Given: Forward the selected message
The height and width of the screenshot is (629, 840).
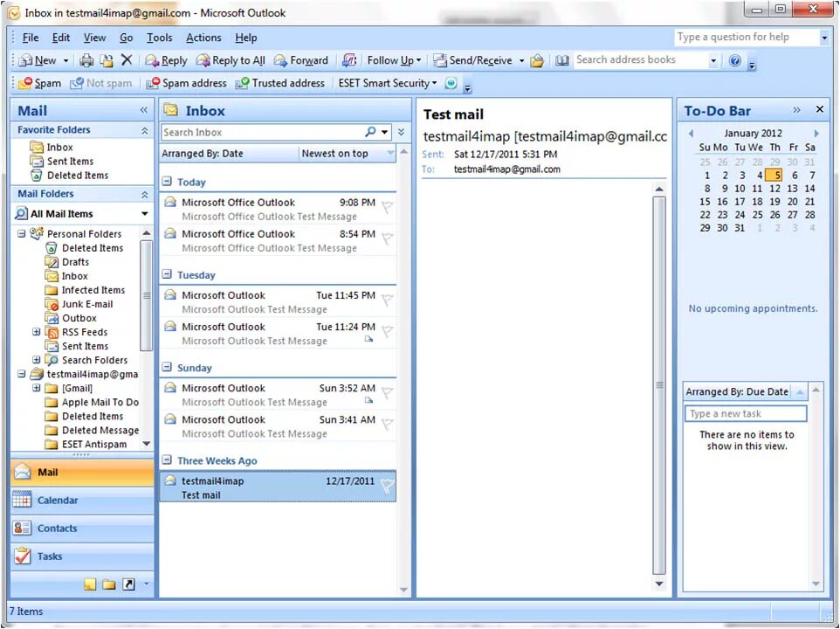Looking at the screenshot, I should [301, 60].
